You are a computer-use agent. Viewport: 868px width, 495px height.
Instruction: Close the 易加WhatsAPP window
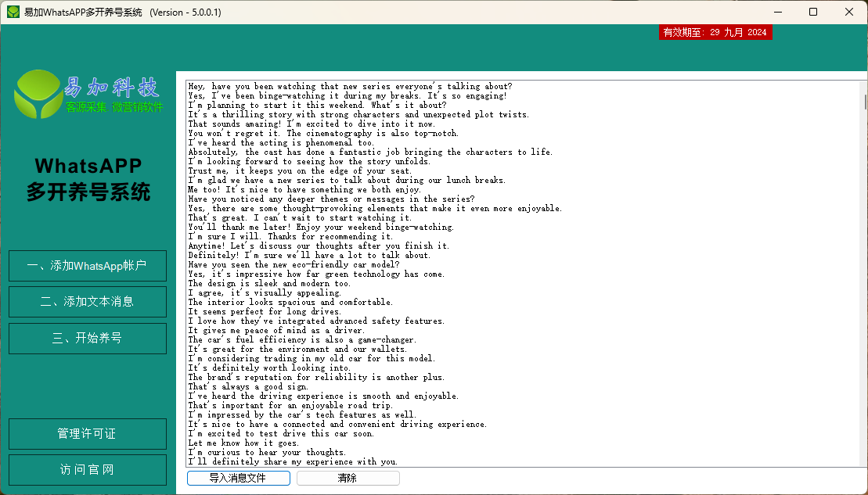[x=849, y=12]
